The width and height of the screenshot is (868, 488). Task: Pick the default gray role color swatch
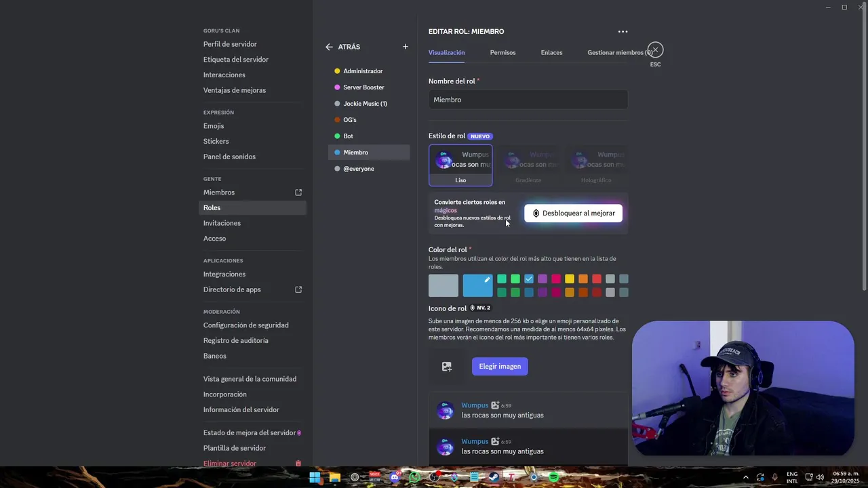point(443,285)
